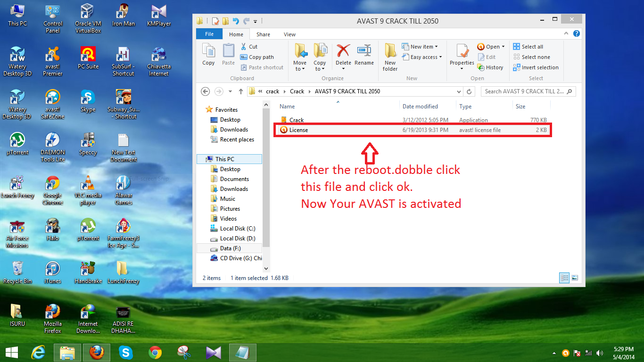Click the Crack breadcrumb in address bar
The width and height of the screenshot is (644, 362).
[297, 91]
